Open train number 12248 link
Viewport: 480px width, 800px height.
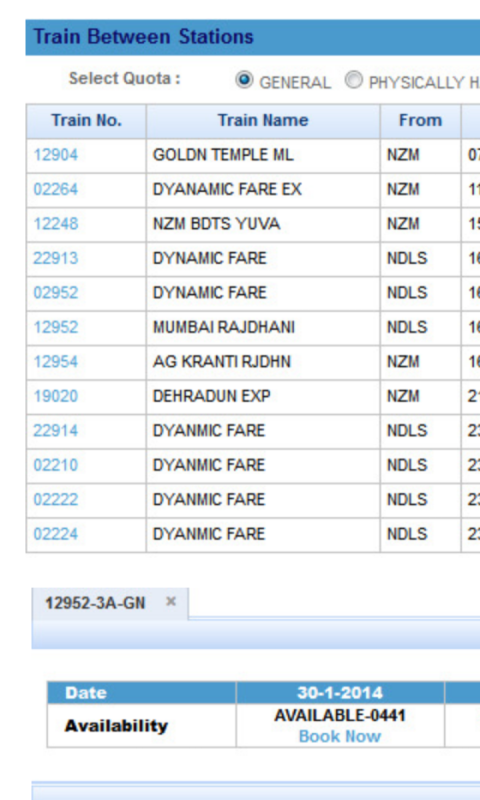(x=56, y=224)
